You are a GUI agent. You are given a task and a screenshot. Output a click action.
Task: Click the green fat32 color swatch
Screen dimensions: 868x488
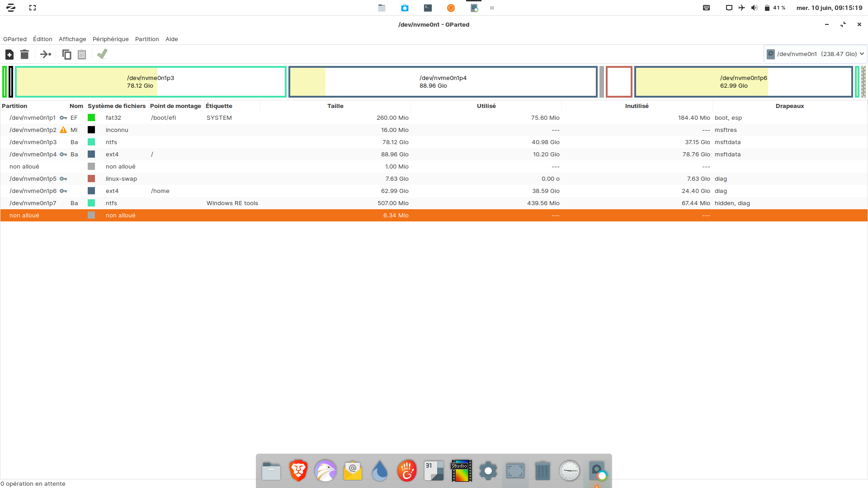coord(91,118)
